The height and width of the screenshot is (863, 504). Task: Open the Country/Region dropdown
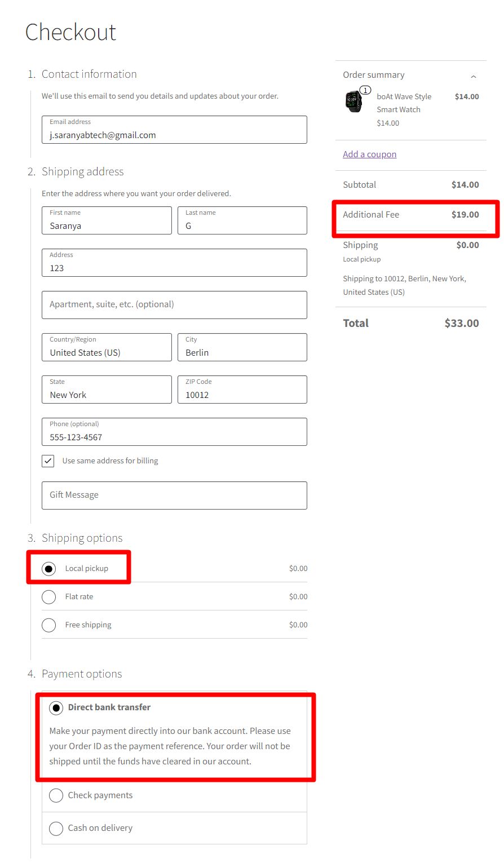coord(107,347)
